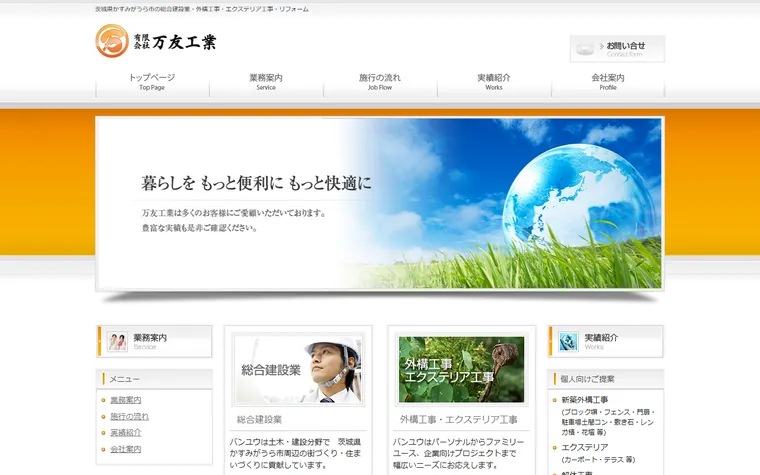
Task: Click the 万友工業 orange circular logo
Action: pos(112,41)
